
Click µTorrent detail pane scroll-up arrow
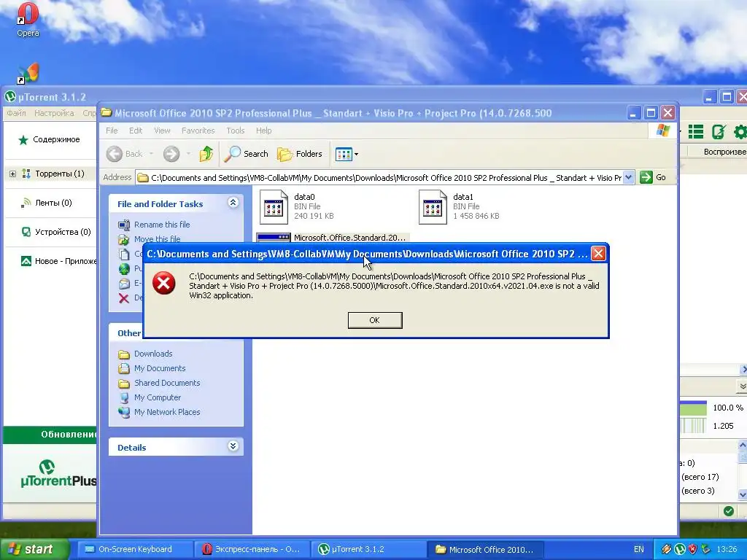coord(742,446)
